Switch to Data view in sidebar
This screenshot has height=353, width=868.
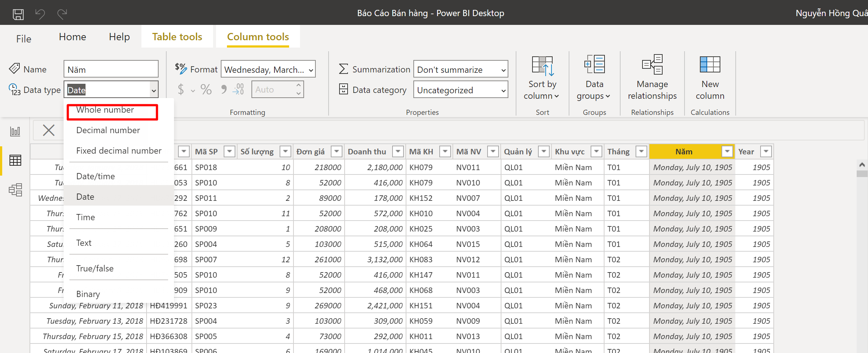(x=15, y=160)
